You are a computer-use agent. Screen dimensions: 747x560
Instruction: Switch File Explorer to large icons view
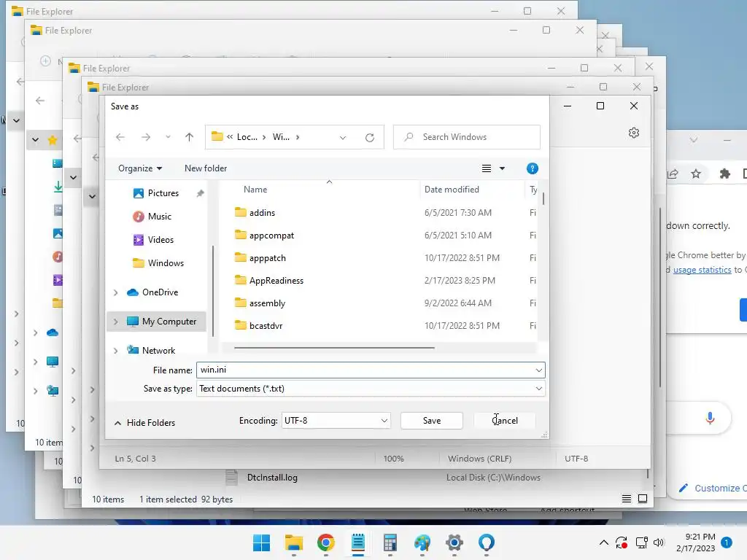pyautogui.click(x=643, y=499)
